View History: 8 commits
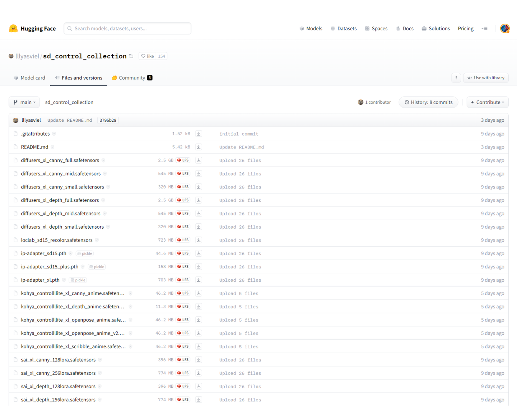This screenshot has height=420, width=517. click(428, 102)
